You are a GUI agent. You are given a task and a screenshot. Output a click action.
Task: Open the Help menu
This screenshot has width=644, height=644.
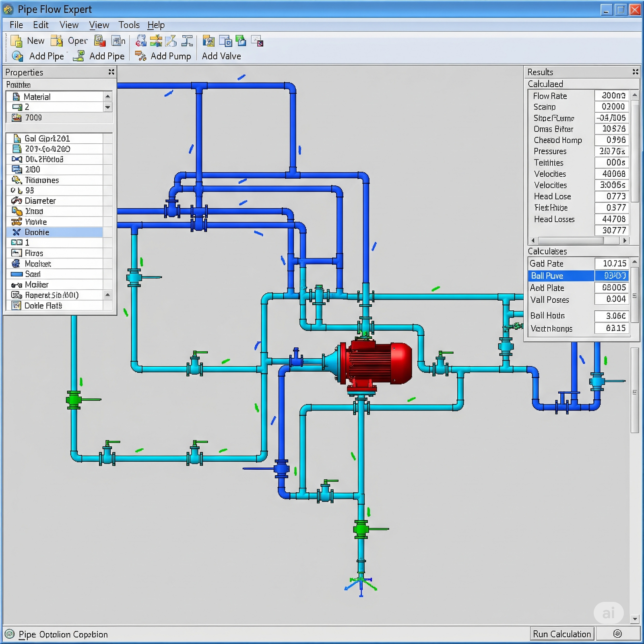coord(156,25)
